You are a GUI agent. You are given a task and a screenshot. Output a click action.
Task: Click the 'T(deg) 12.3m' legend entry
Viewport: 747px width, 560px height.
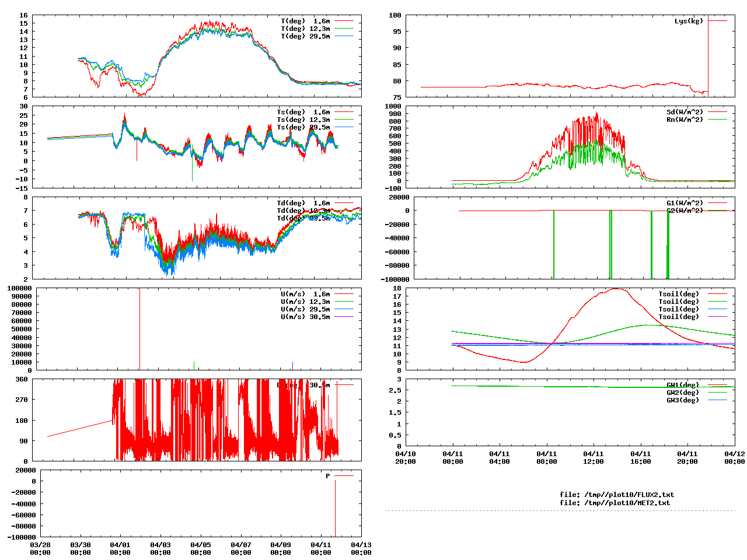[305, 29]
